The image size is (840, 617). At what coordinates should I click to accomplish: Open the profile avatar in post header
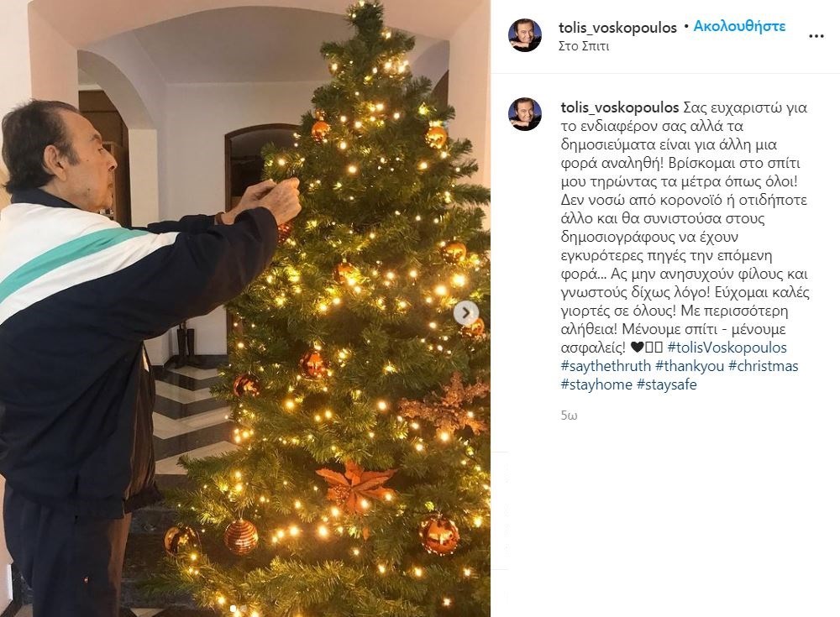(x=524, y=35)
